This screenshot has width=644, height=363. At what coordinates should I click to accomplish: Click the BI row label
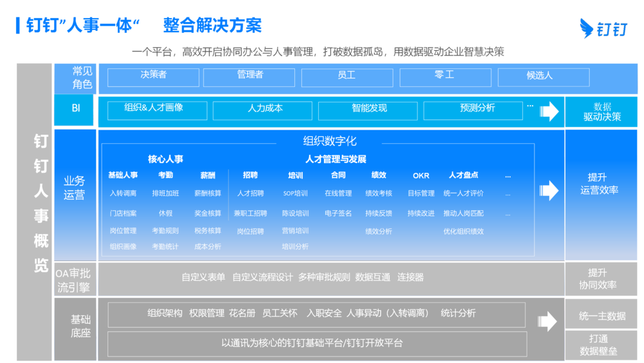point(75,110)
